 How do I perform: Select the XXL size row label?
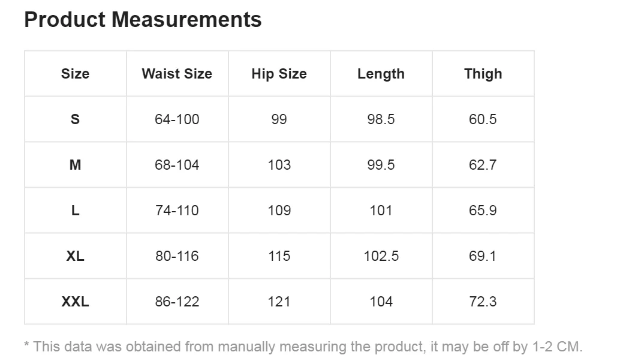[x=75, y=302]
